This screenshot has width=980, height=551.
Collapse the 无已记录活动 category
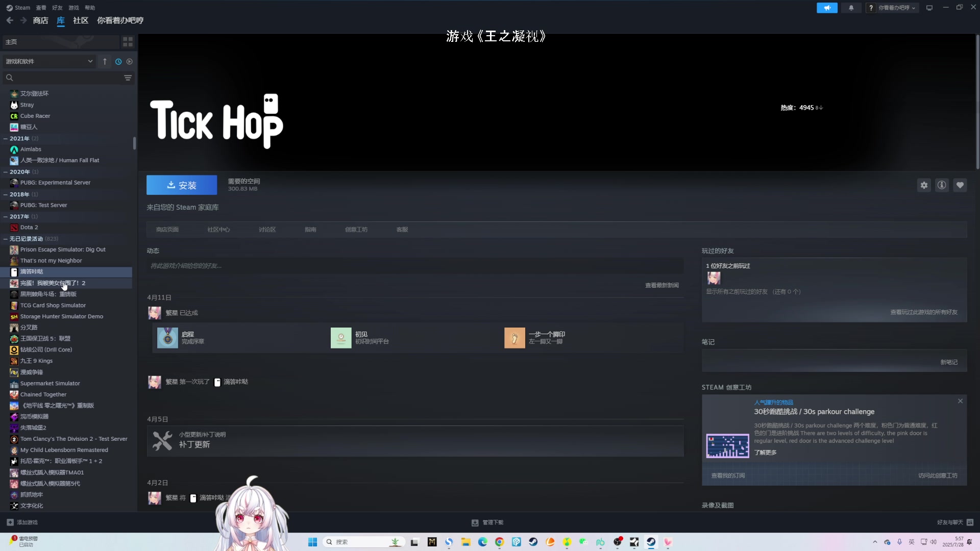[5, 239]
